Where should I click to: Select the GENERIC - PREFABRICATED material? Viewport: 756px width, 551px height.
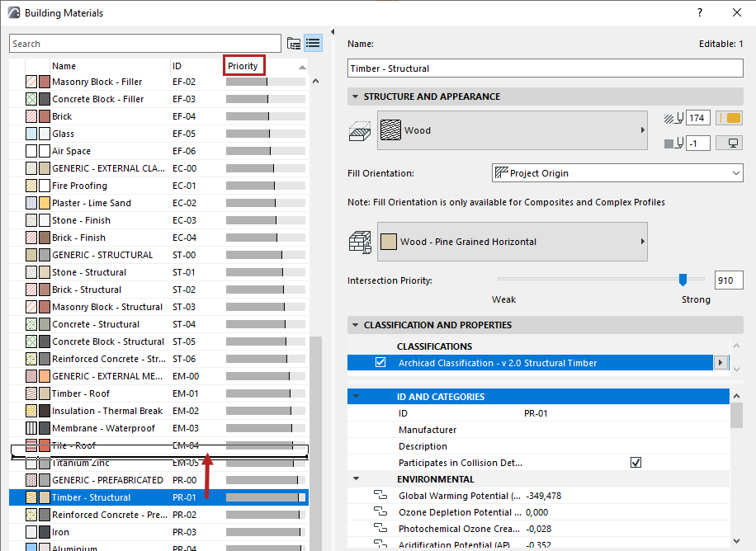158,480
